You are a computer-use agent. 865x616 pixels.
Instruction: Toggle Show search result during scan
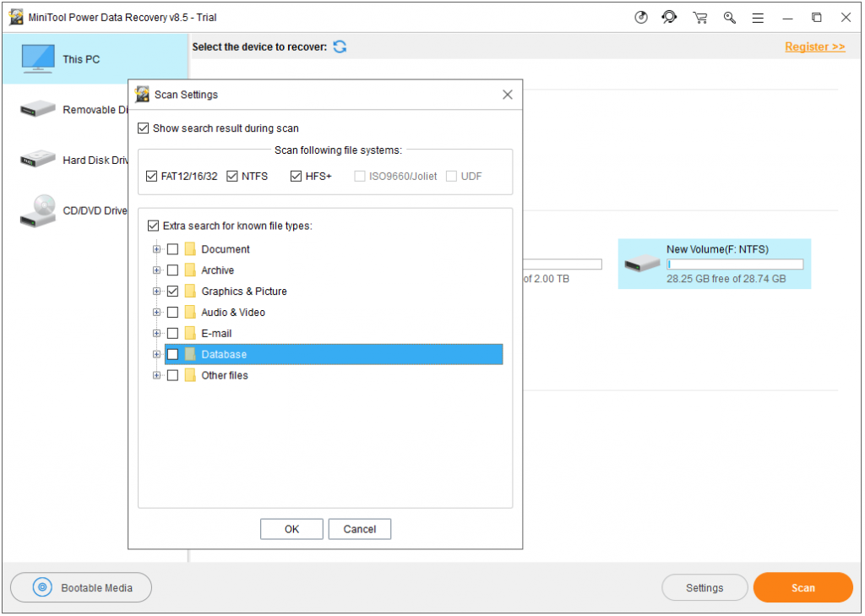pos(144,128)
